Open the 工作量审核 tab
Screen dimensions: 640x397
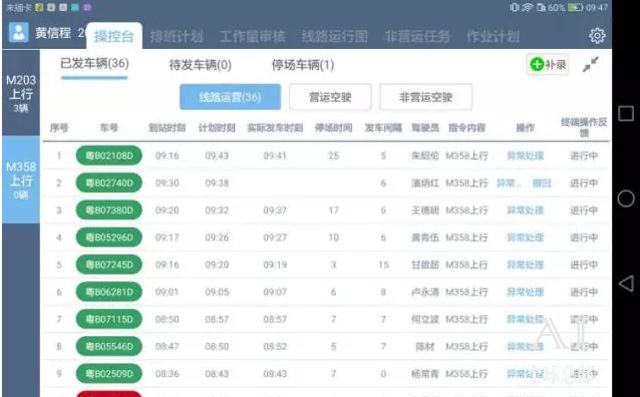click(252, 37)
